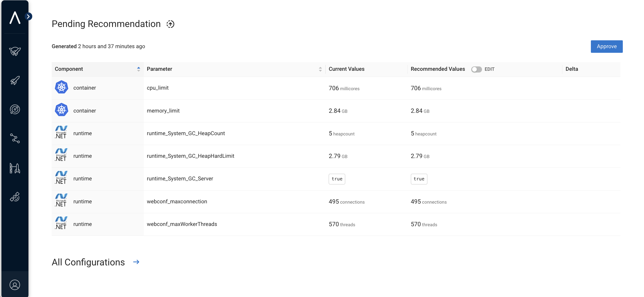Open the user profile icon
Image resolution: width=644 pixels, height=297 pixels.
[15, 285]
